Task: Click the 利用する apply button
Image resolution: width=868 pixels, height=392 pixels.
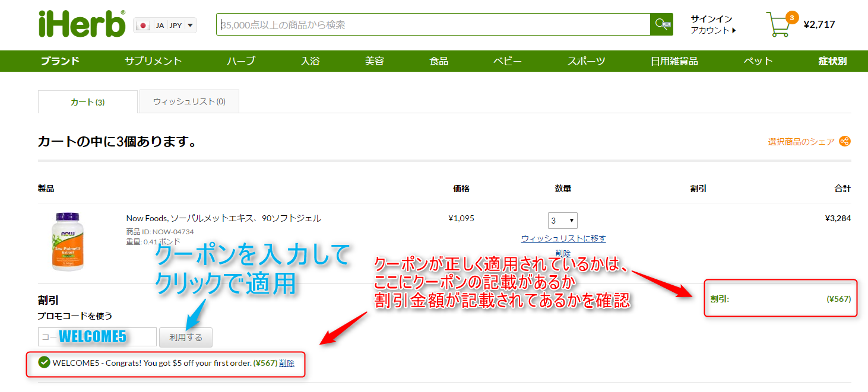Action: pyautogui.click(x=186, y=337)
